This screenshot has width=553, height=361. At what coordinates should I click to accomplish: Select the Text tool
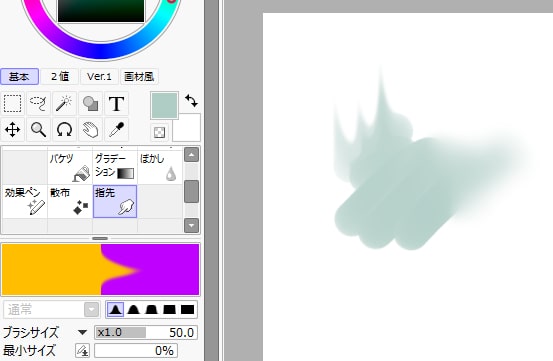116,104
